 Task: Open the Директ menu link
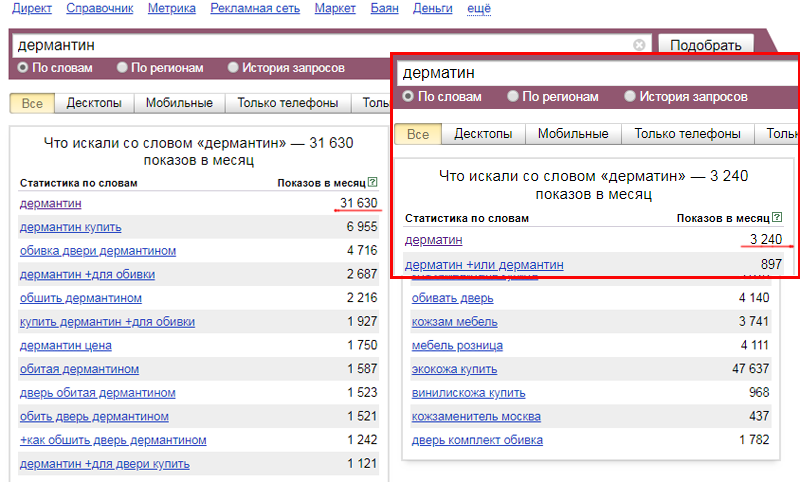tap(32, 8)
